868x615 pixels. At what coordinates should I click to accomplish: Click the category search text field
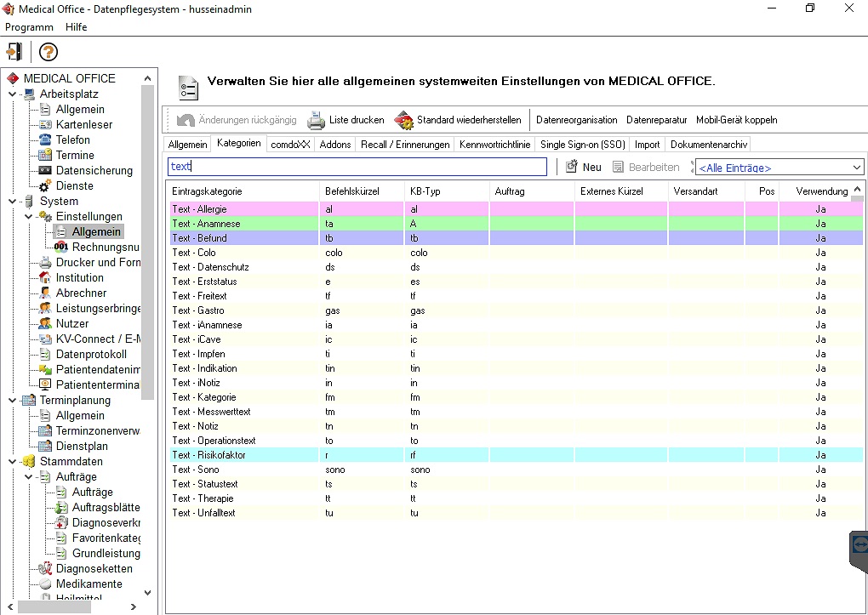pyautogui.click(x=357, y=167)
